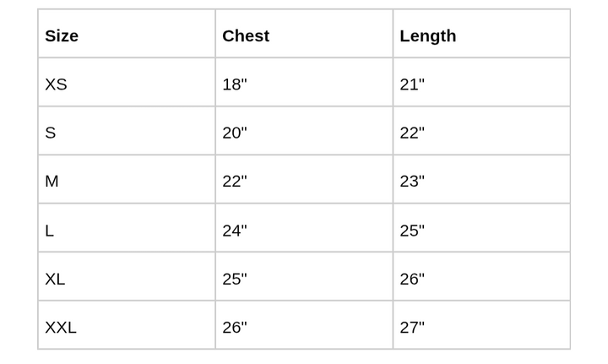Viewport: 608px width, 364px height.
Task: Select the S size cell
Action: click(x=51, y=133)
